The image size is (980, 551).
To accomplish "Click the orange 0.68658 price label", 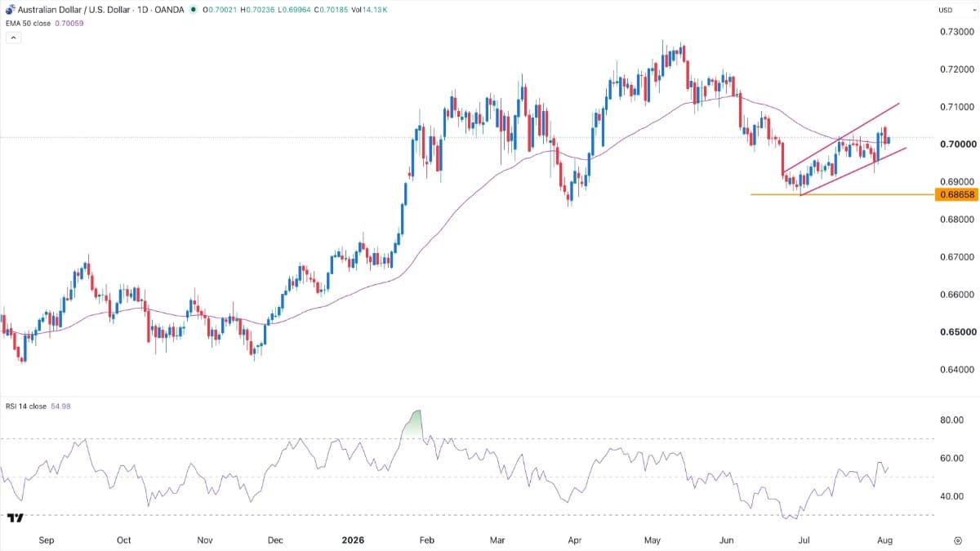I will click(x=957, y=195).
